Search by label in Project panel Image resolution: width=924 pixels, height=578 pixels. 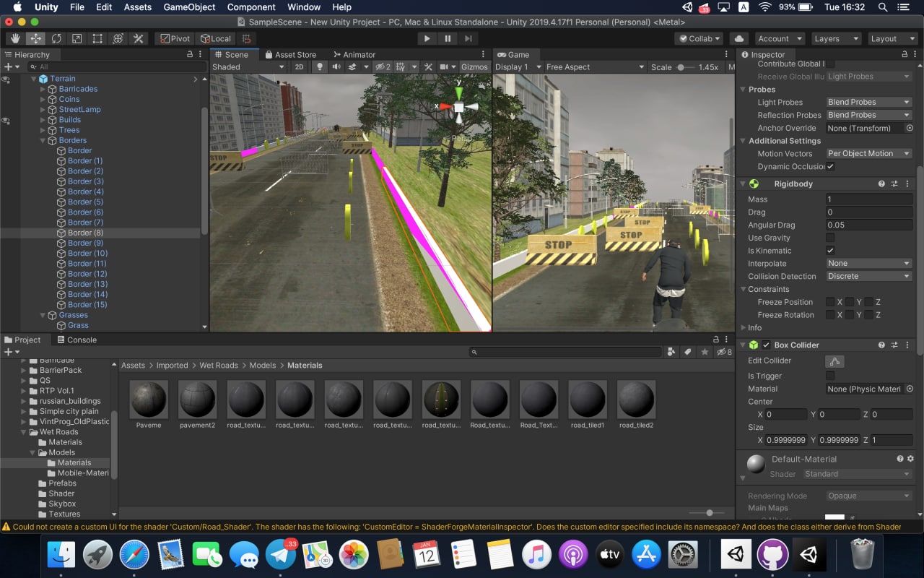pos(688,352)
